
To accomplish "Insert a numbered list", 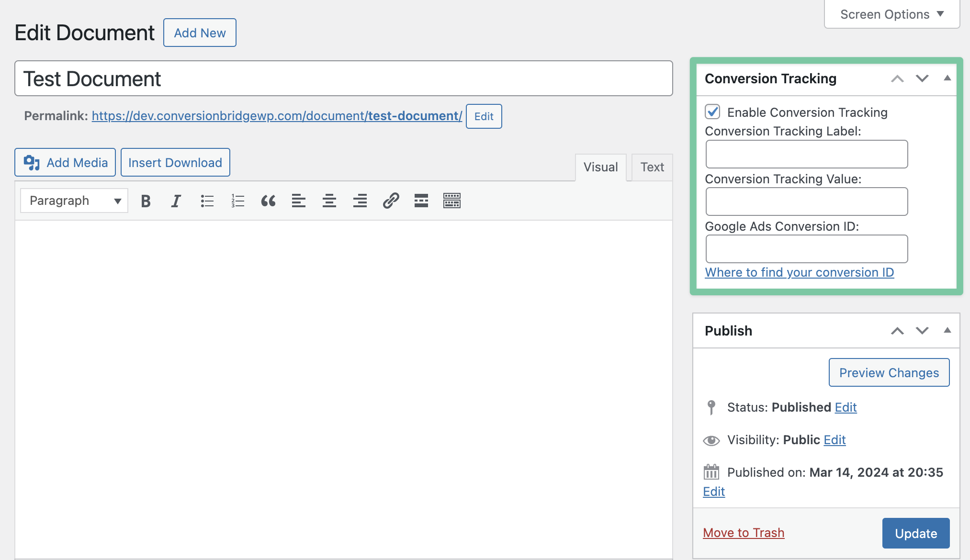I will [237, 201].
